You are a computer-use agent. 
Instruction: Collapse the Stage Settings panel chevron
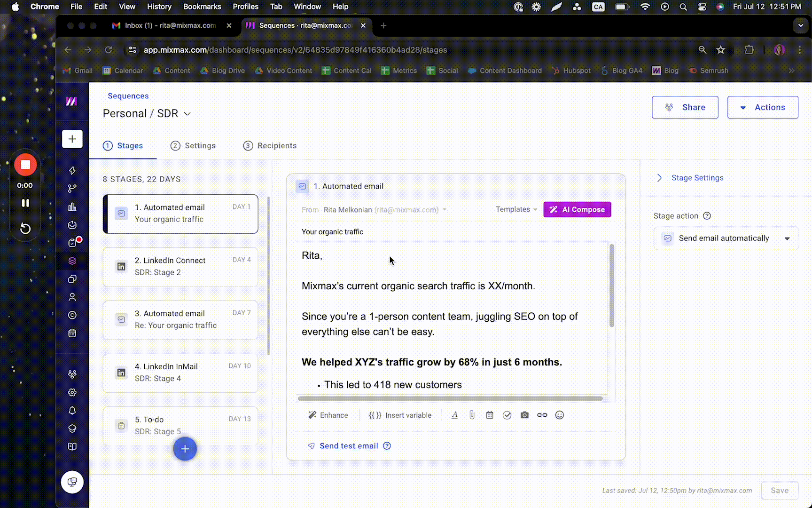click(660, 178)
